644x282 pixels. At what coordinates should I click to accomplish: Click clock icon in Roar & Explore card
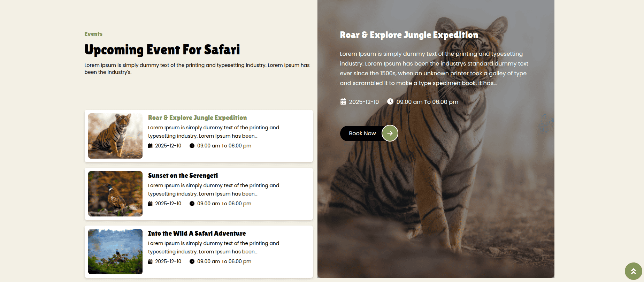click(192, 146)
